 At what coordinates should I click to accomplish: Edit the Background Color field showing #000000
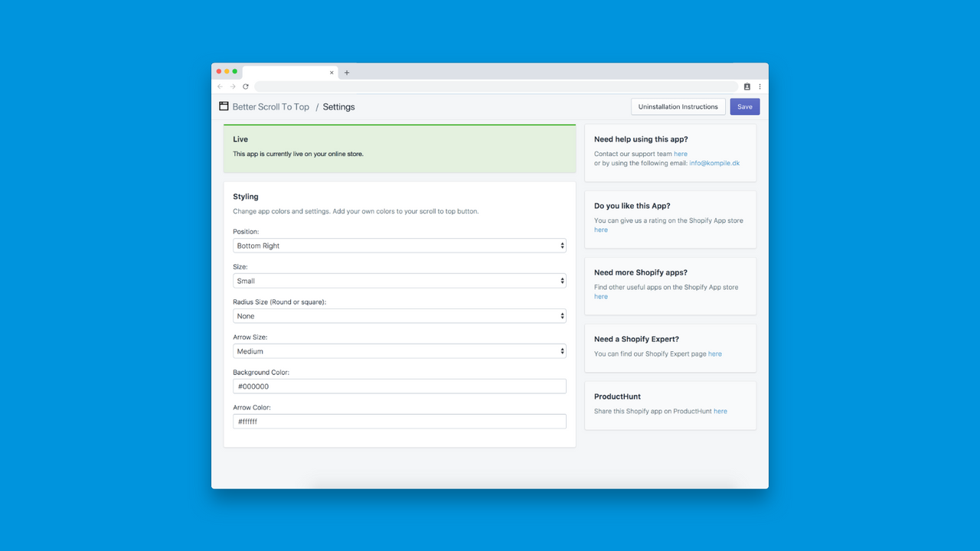[399, 386]
